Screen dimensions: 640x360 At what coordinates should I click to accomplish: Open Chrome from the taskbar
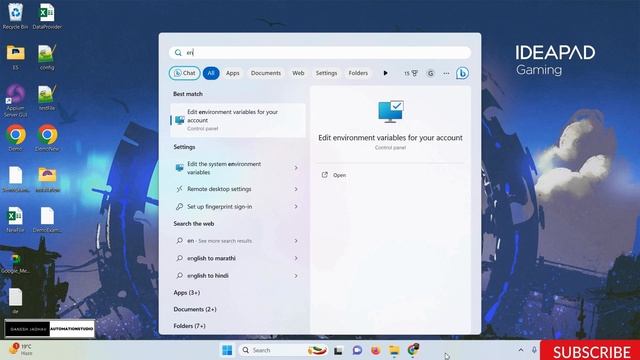coord(413,350)
